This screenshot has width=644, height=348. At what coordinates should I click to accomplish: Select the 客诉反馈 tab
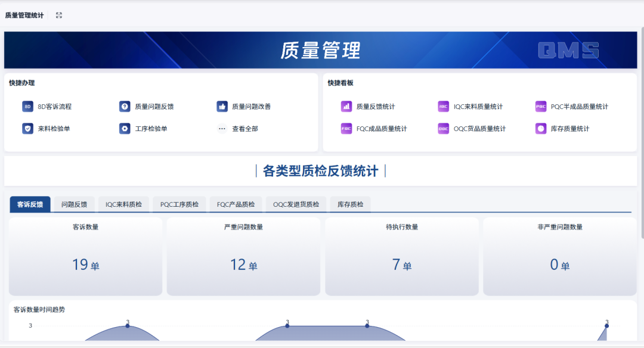click(30, 204)
